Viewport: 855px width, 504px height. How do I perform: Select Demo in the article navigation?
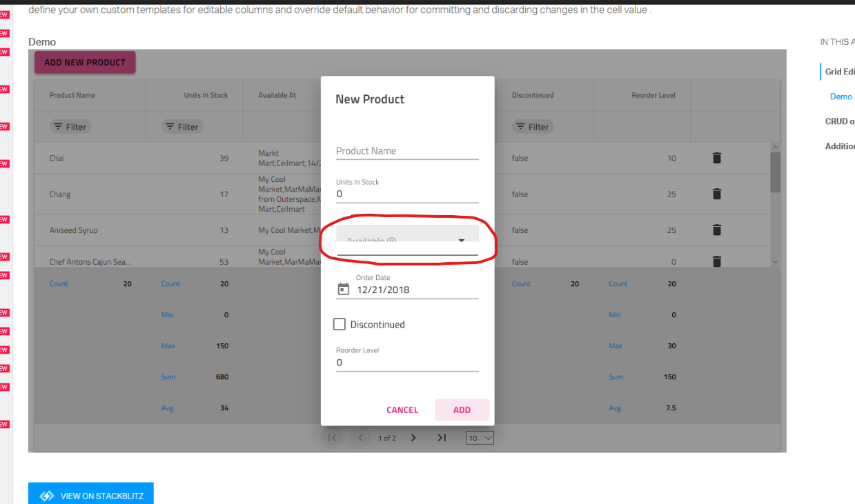[x=841, y=96]
